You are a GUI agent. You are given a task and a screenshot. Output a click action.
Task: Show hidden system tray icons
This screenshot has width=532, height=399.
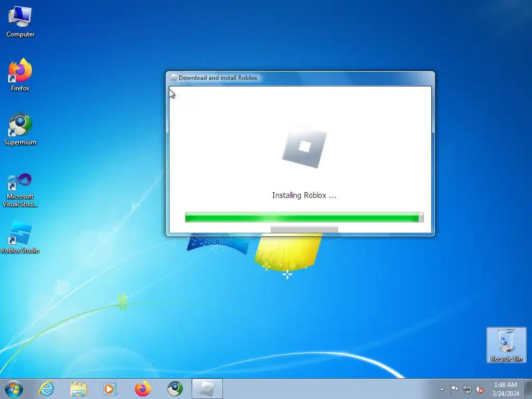point(442,389)
